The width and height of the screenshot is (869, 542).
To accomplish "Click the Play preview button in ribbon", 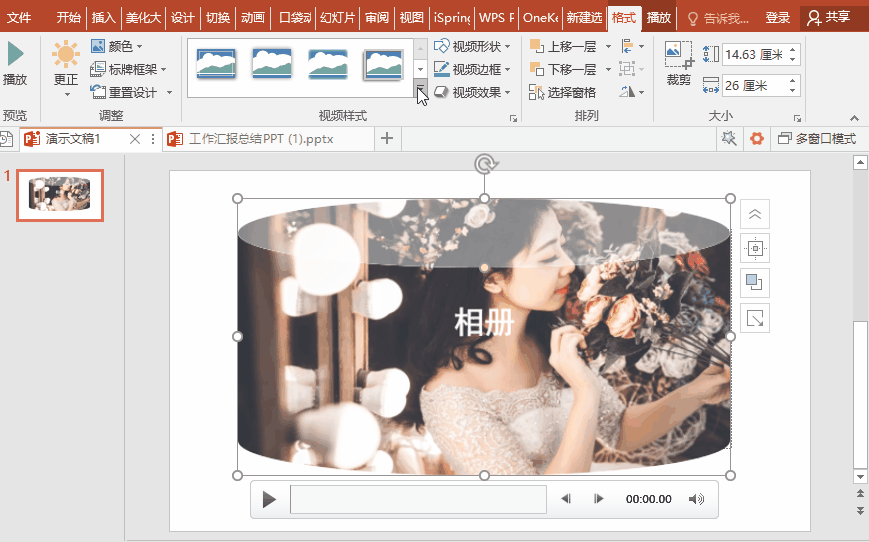I will [x=15, y=63].
